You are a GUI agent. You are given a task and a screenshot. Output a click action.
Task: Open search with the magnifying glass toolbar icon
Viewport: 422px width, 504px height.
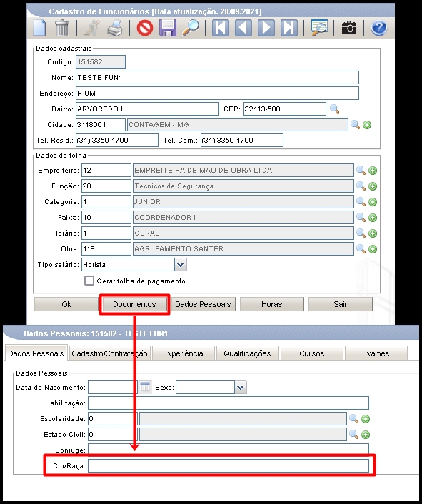tap(191, 28)
